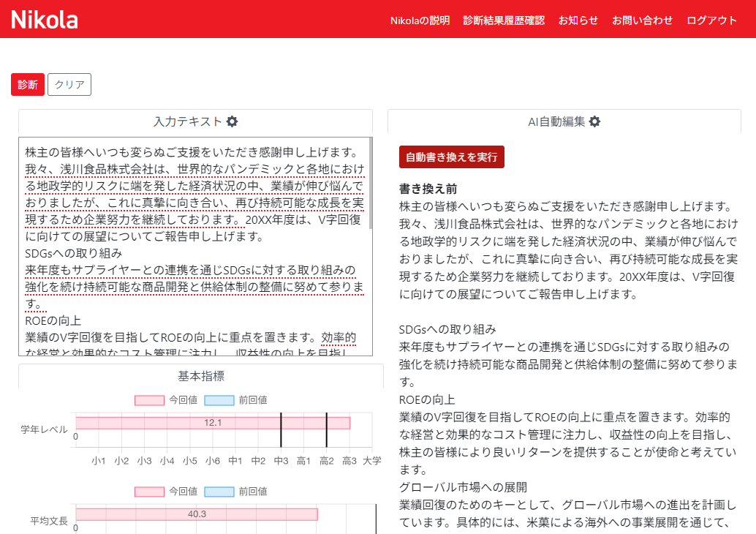Click the input text area scrollbar
Viewport: 756px width, 534px height.
tap(370, 184)
